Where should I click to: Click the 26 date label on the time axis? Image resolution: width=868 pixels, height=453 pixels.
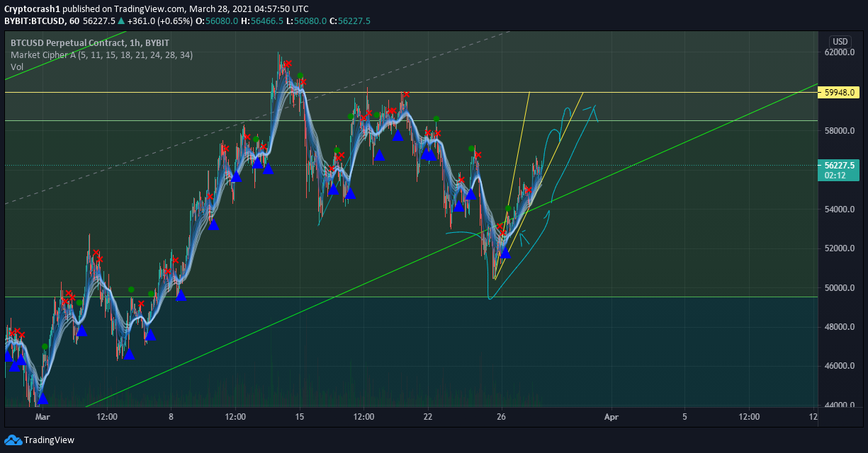coord(501,417)
